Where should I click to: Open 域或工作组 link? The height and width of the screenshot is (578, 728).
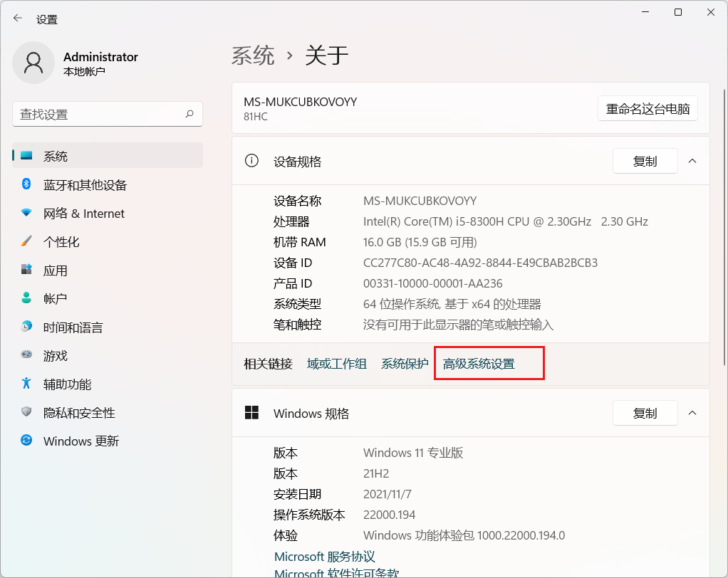pos(337,364)
